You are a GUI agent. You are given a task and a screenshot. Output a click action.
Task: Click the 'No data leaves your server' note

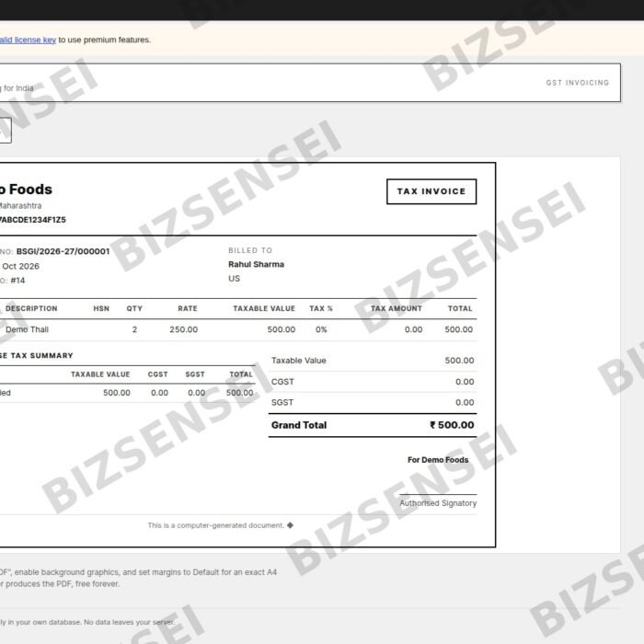(129, 622)
